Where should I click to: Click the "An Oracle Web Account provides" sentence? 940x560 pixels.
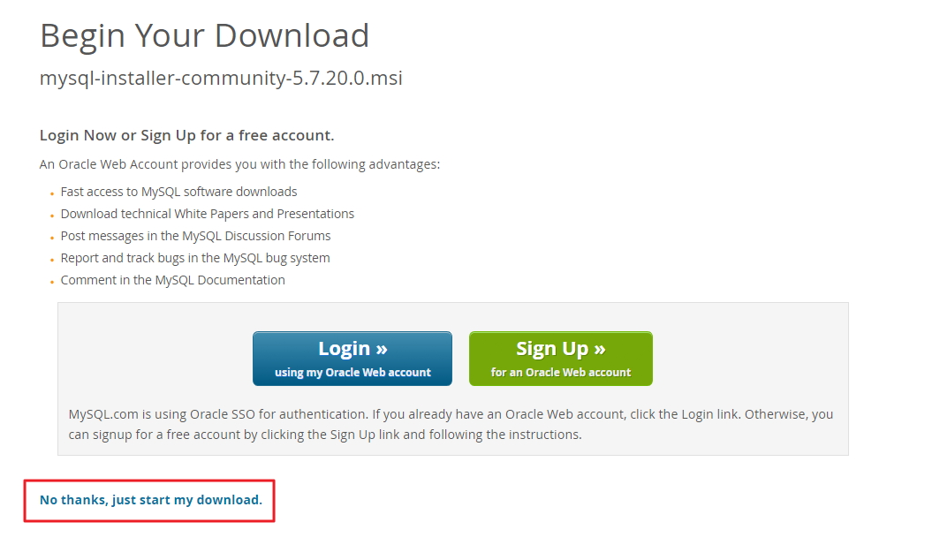tap(239, 164)
